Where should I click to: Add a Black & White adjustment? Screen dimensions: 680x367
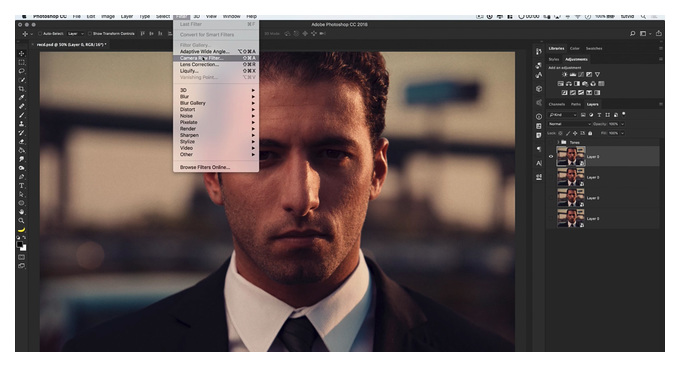[x=577, y=84]
